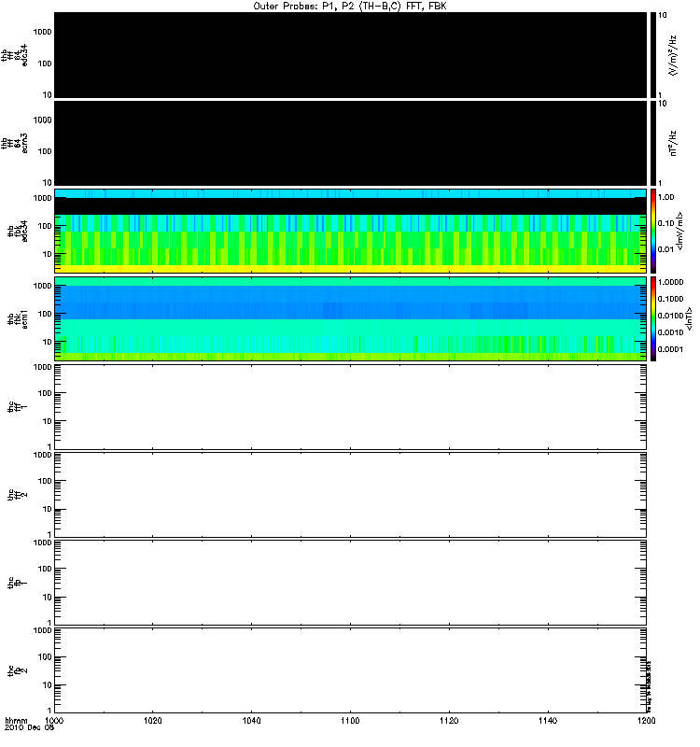Click the '1.0000' value on the nT color bar
This screenshot has height=747, width=700.
pos(670,282)
